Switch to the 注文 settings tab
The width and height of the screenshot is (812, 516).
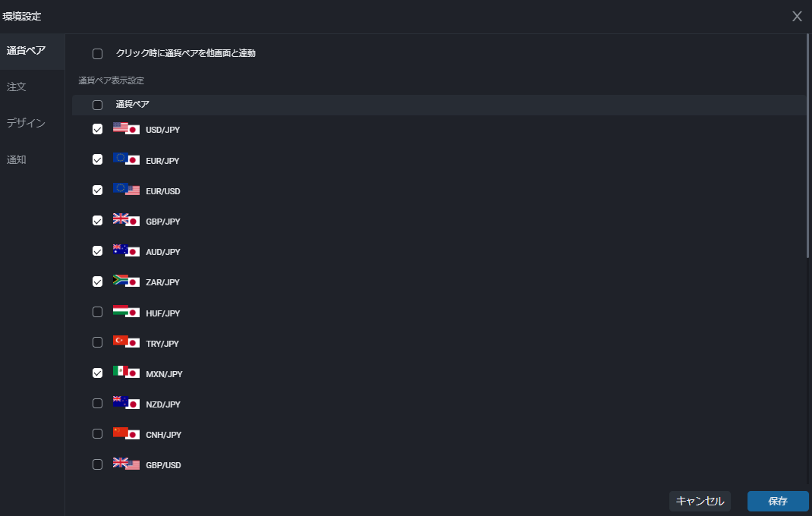pos(16,87)
